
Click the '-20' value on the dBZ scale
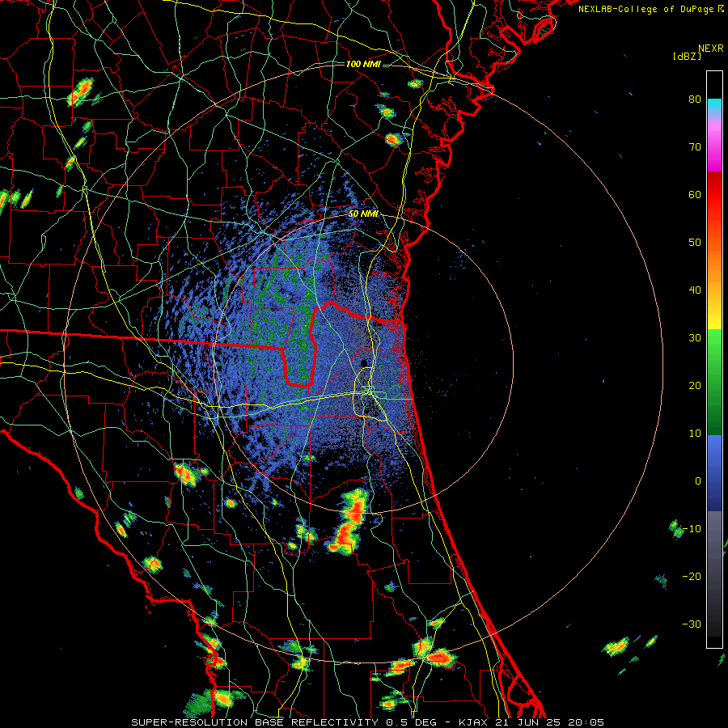click(692, 577)
